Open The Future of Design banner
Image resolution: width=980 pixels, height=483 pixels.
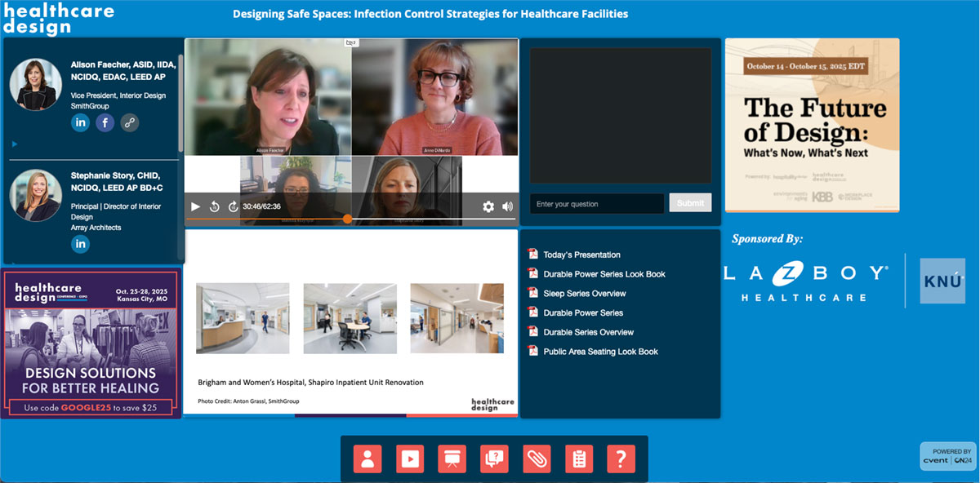(x=812, y=125)
